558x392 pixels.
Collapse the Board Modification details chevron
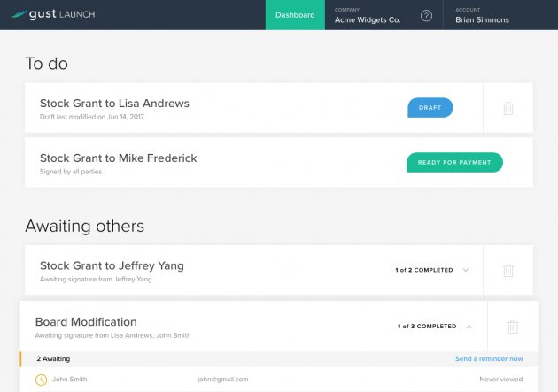pos(469,327)
